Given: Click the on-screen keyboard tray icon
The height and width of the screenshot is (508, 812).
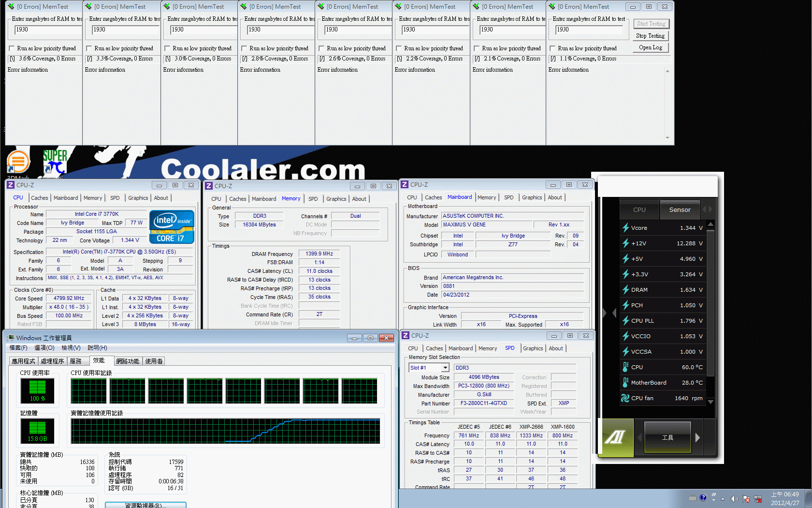Looking at the screenshot, I should 692,498.
